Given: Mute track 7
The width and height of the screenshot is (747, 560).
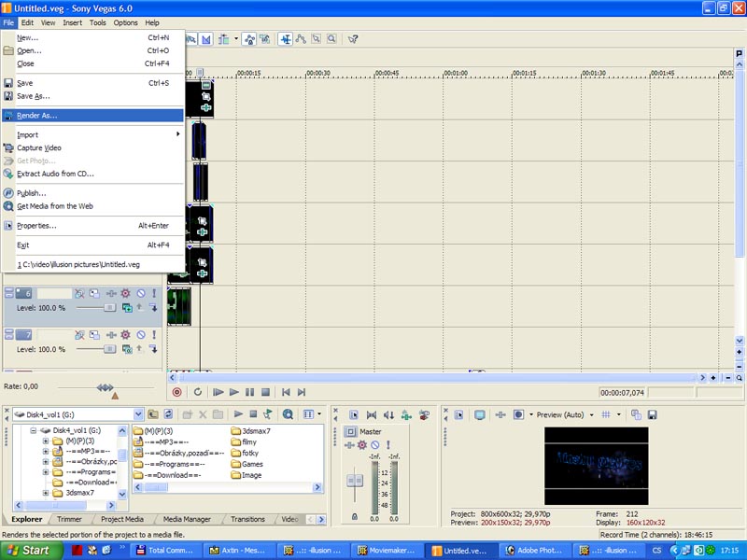Looking at the screenshot, I should click(141, 335).
